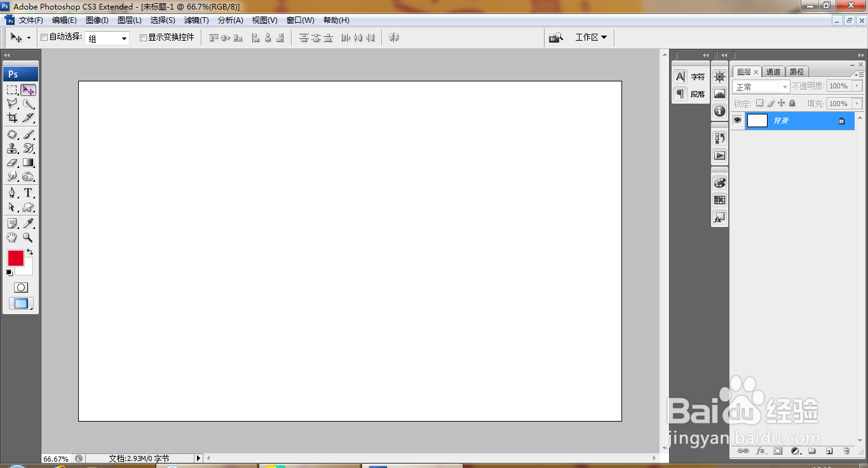The image size is (868, 468).
Task: Open the adjustment layer menu
Action: (x=795, y=451)
